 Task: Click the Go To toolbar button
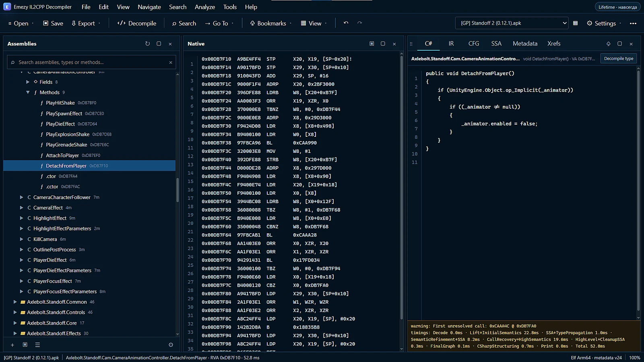coord(219,23)
